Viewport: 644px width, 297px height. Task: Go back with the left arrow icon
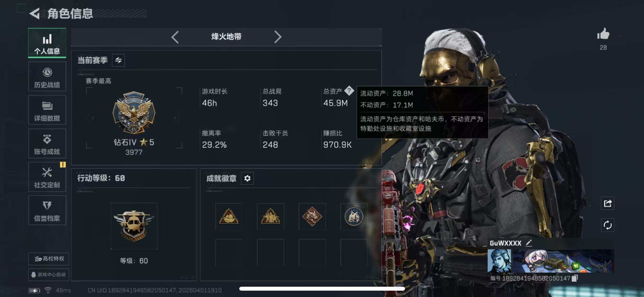tap(34, 13)
